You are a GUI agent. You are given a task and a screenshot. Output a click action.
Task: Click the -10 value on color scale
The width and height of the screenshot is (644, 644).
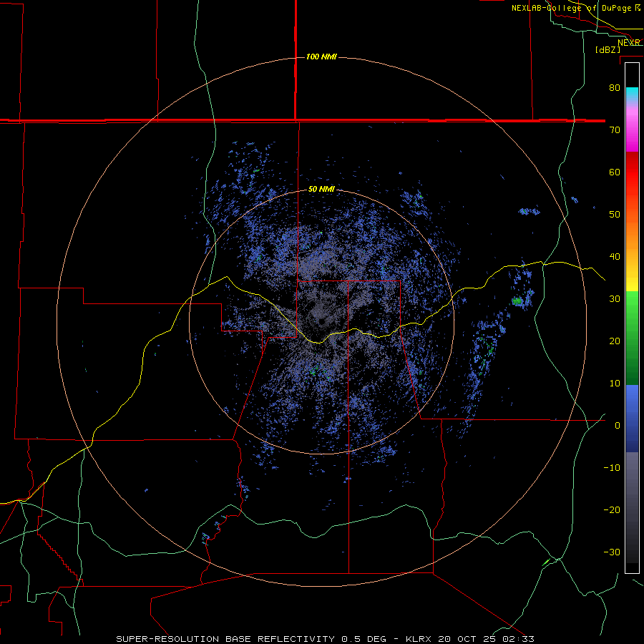(612, 468)
